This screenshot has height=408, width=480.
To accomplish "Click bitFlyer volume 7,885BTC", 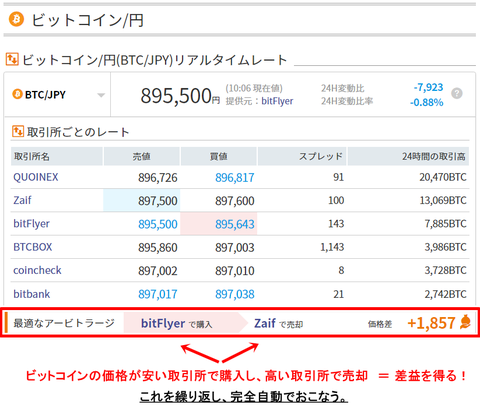I will 445,224.
